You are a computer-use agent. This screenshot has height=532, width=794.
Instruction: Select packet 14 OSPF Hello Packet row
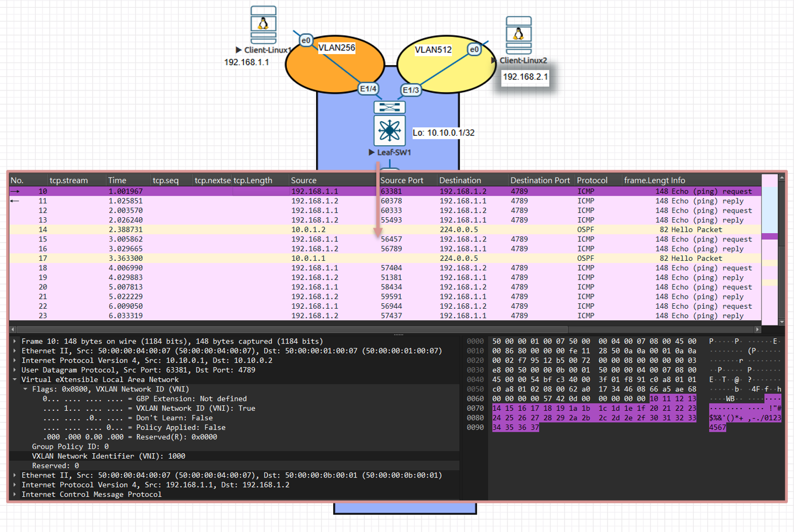click(x=331, y=230)
